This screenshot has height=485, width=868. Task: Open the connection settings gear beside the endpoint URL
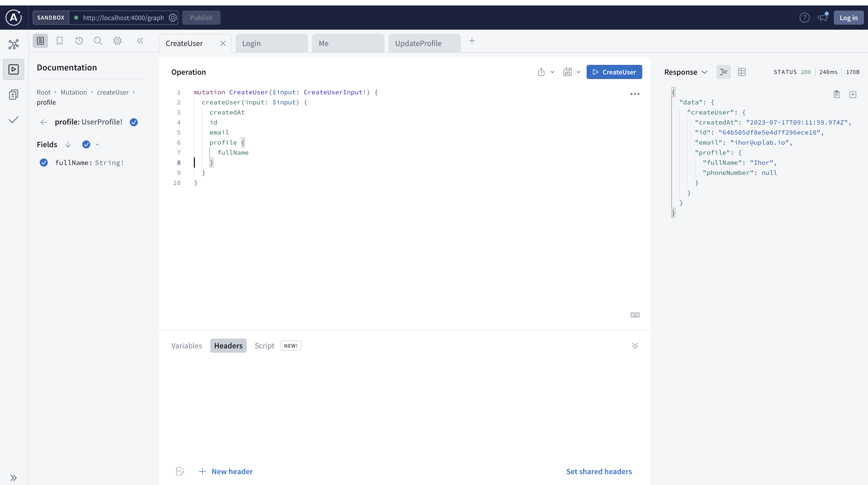(x=173, y=18)
